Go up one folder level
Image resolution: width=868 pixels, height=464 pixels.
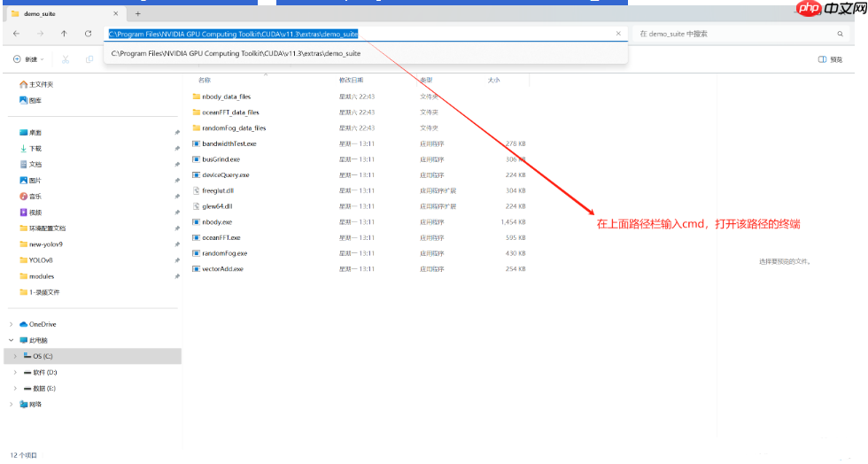(x=64, y=34)
